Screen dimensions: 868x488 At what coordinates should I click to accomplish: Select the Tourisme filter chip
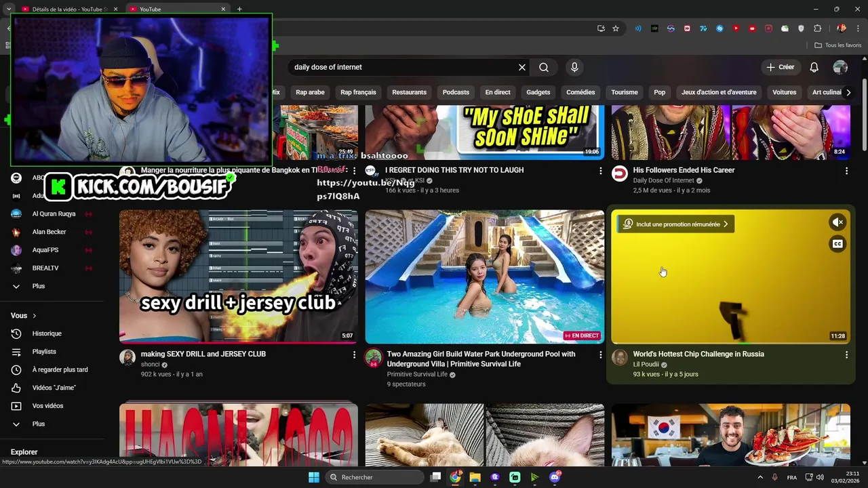coord(625,92)
